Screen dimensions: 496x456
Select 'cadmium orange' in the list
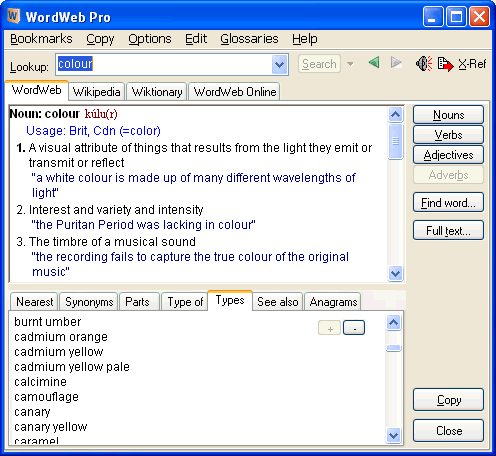61,337
